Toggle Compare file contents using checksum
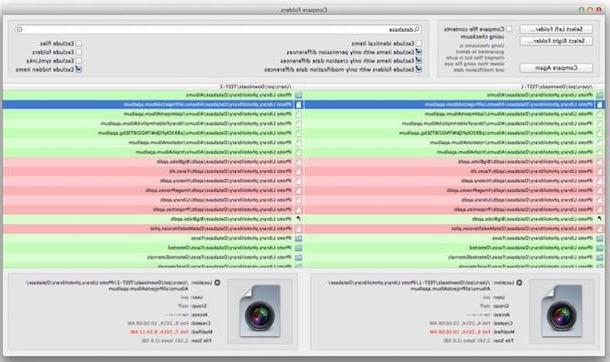Image resolution: width=610 pixels, height=362 pixels. [508, 29]
